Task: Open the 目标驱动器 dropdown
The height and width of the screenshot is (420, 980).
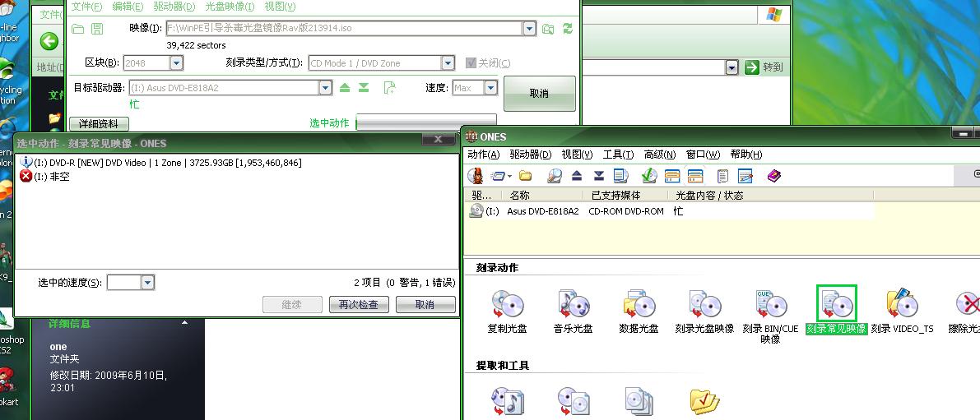Action: [325, 88]
